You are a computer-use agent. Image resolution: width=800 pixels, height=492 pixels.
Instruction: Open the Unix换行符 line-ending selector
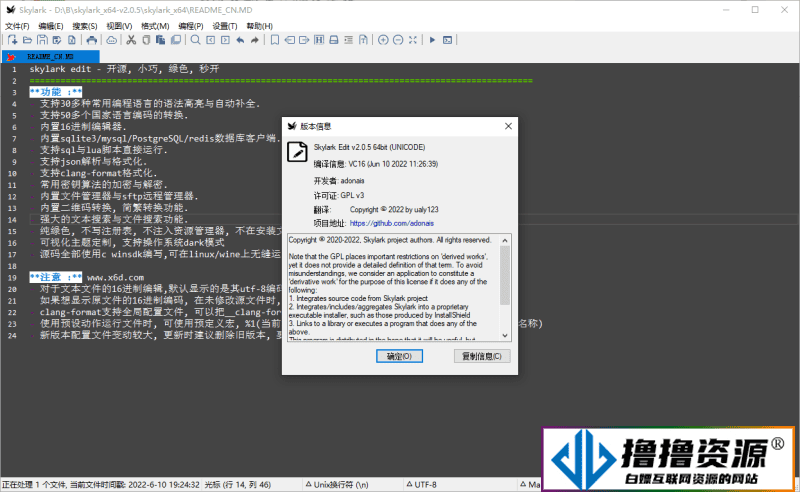(337, 484)
